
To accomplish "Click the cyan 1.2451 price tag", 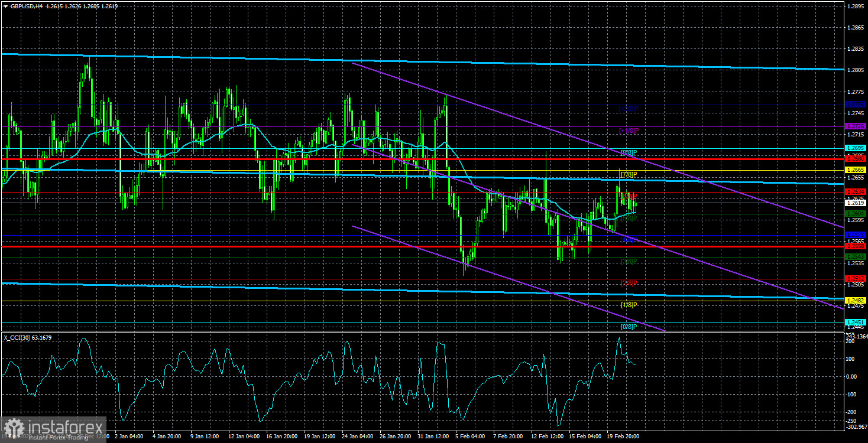I will coord(855,323).
